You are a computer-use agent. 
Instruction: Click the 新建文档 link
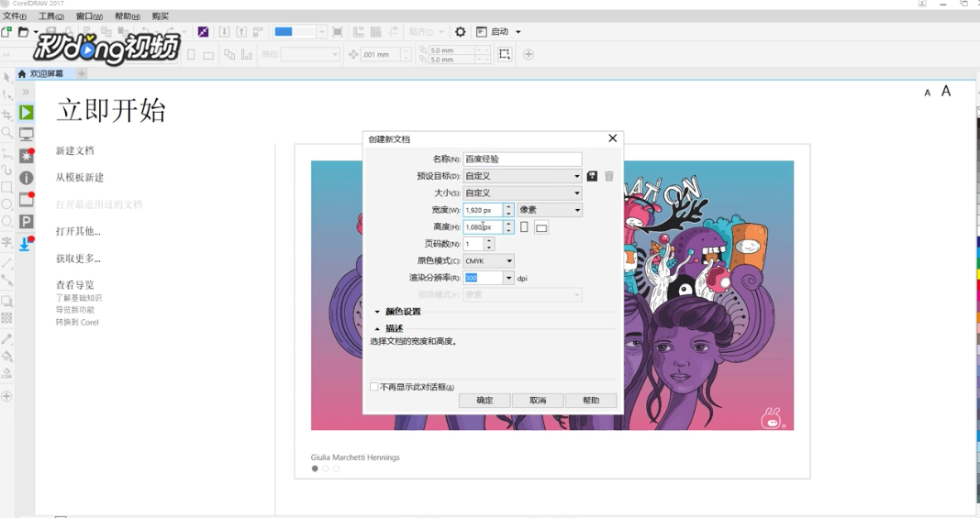click(75, 150)
